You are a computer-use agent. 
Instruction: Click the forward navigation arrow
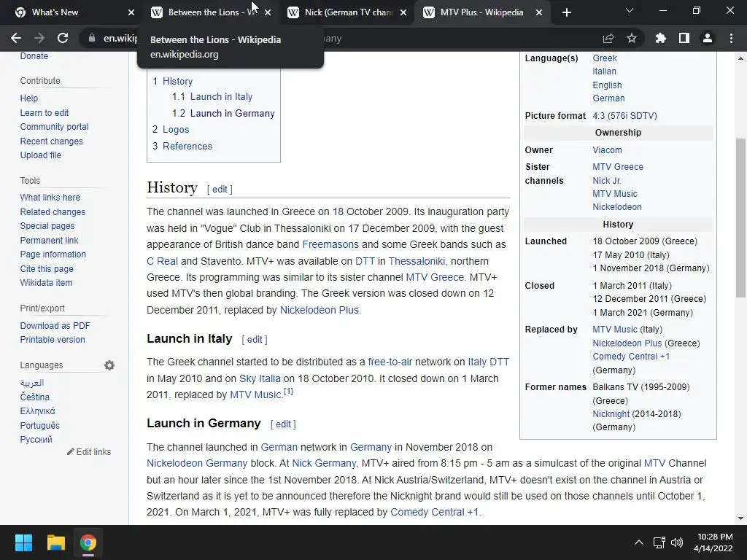pyautogui.click(x=39, y=38)
